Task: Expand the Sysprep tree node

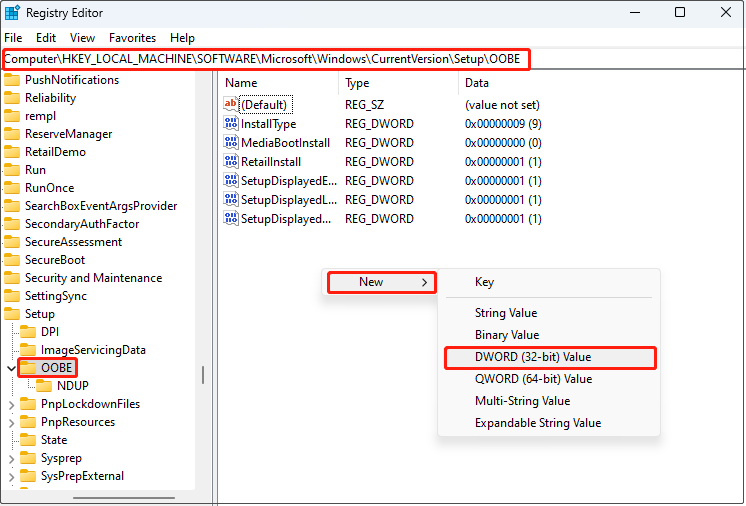Action: (11, 458)
